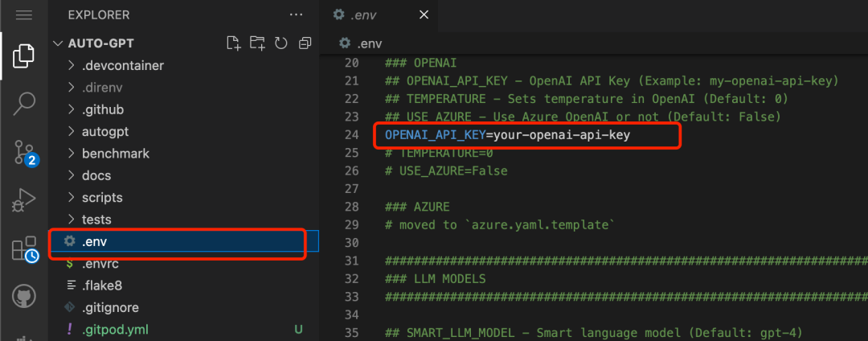Viewport: 868px width, 341px height.
Task: Collapse all folders in Explorer
Action: (305, 43)
